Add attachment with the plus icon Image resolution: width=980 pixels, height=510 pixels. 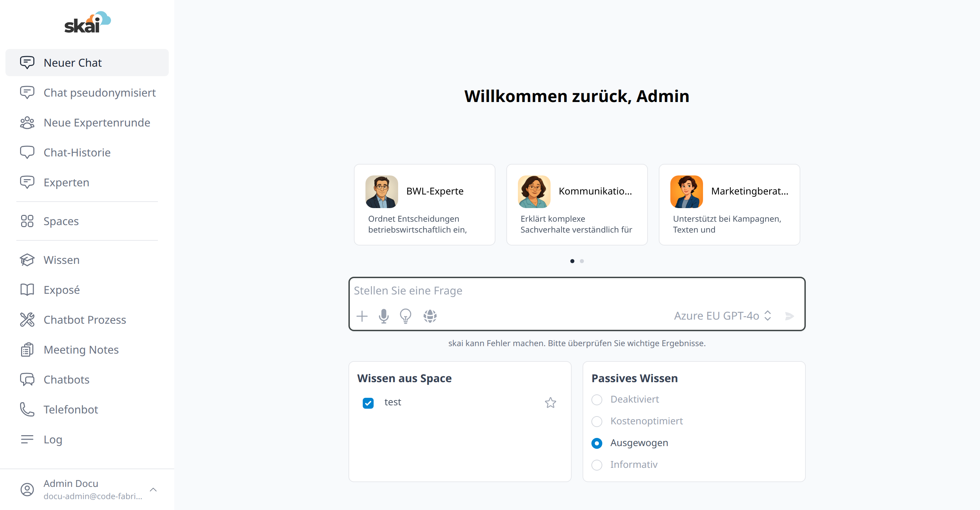coord(362,316)
